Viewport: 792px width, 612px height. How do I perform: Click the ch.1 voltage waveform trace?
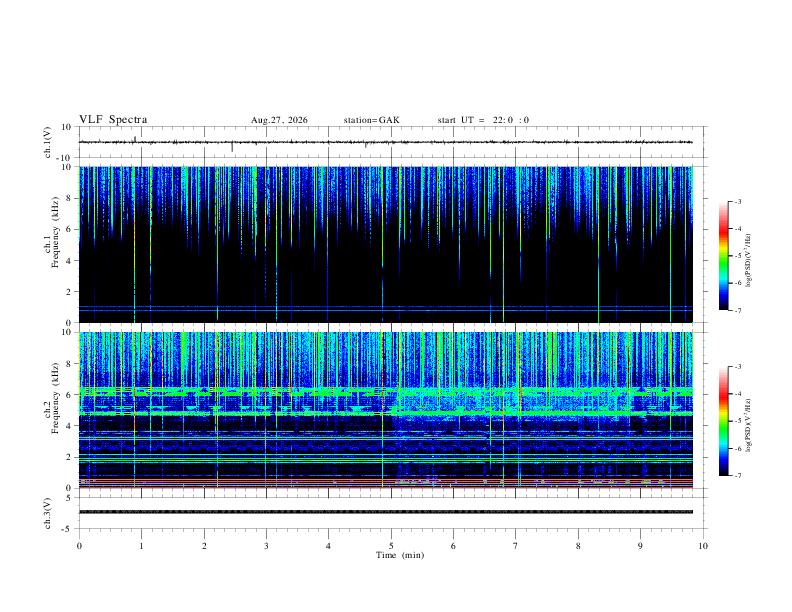pos(385,142)
